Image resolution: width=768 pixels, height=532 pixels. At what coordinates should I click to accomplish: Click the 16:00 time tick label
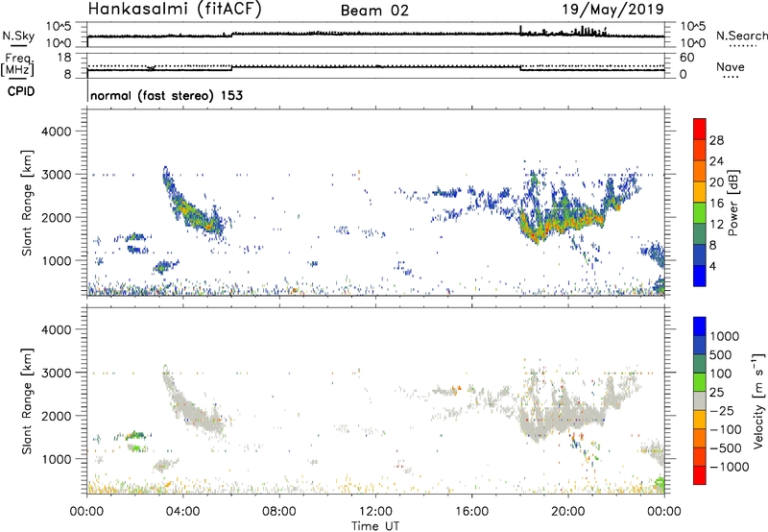click(471, 512)
